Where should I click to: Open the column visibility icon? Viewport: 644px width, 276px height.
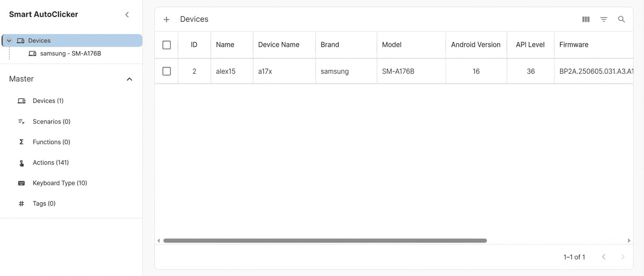click(586, 19)
